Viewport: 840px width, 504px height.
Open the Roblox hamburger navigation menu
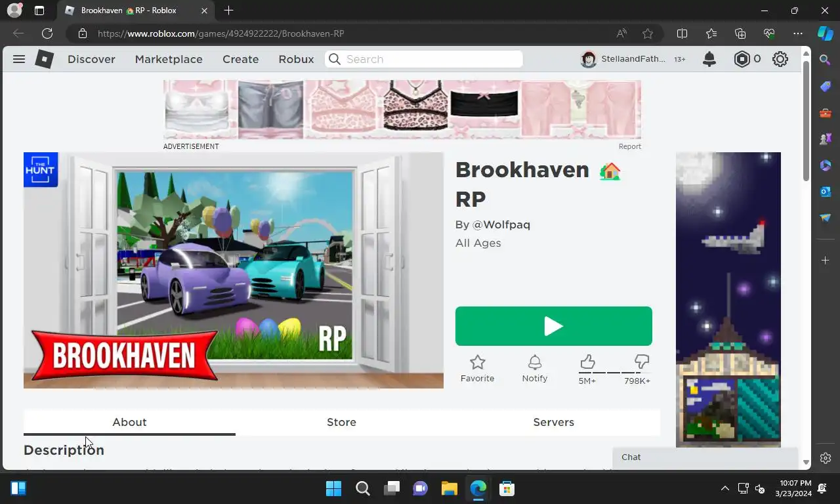point(19,59)
